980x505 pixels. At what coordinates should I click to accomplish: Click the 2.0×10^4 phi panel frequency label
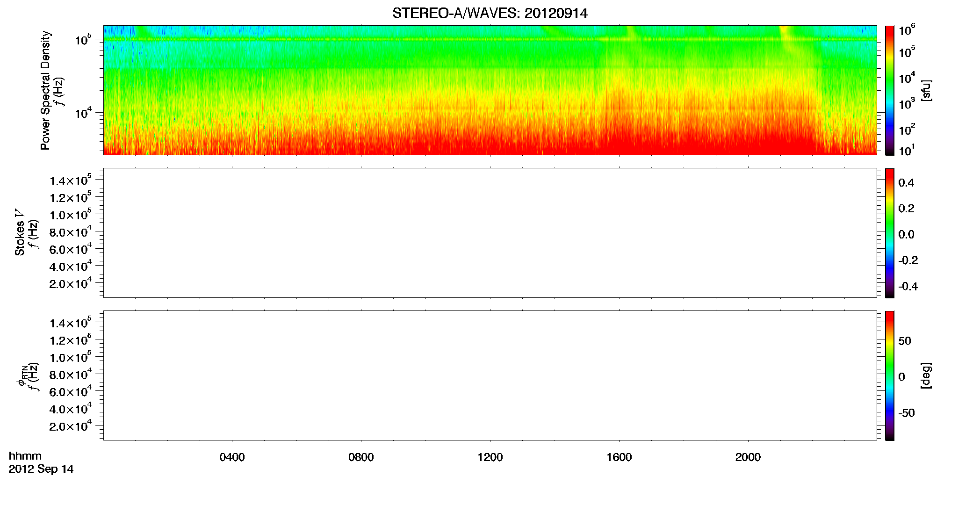pyautogui.click(x=71, y=425)
